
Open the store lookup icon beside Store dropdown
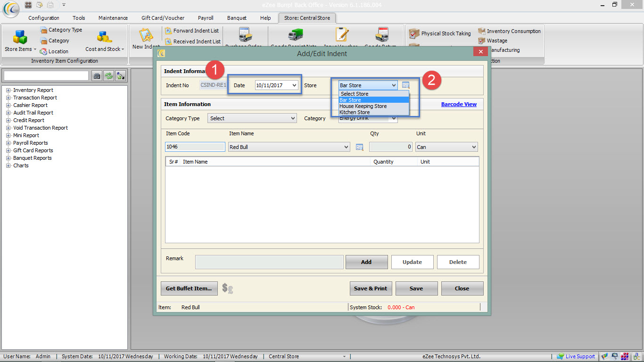tap(406, 85)
